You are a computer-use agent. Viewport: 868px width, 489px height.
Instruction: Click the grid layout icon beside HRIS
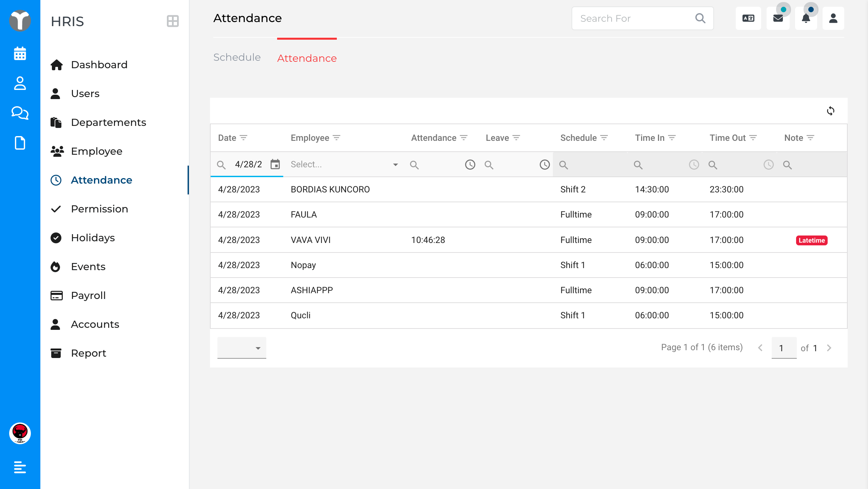pyautogui.click(x=173, y=21)
